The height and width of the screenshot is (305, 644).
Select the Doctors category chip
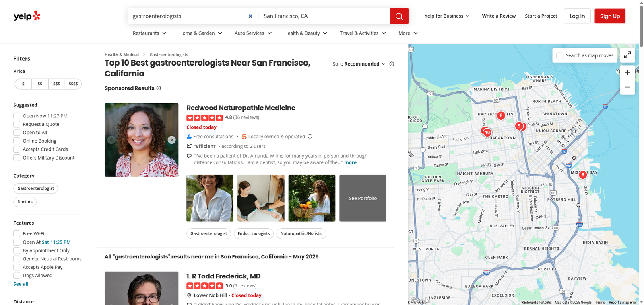[x=25, y=202]
